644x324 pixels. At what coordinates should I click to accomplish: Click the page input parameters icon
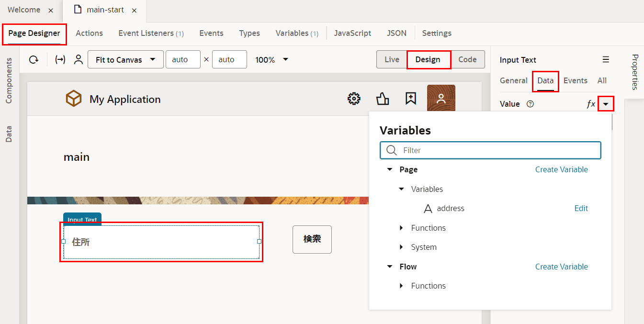(x=60, y=60)
